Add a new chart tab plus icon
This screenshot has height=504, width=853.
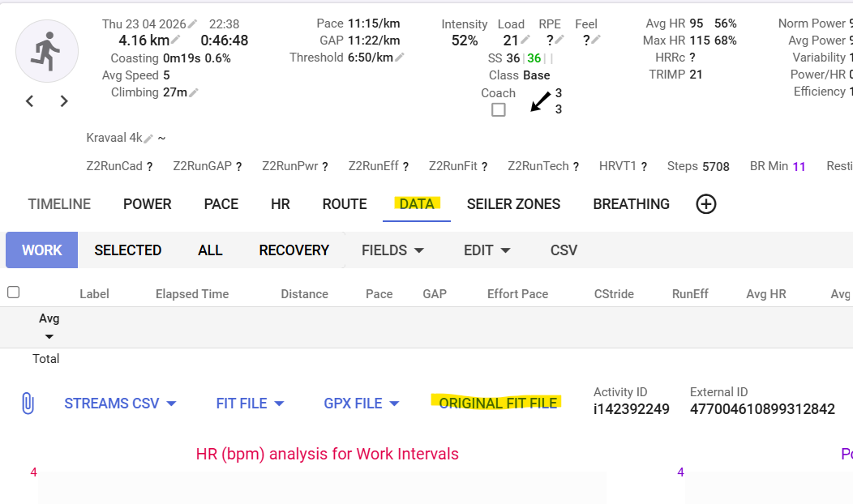click(706, 204)
